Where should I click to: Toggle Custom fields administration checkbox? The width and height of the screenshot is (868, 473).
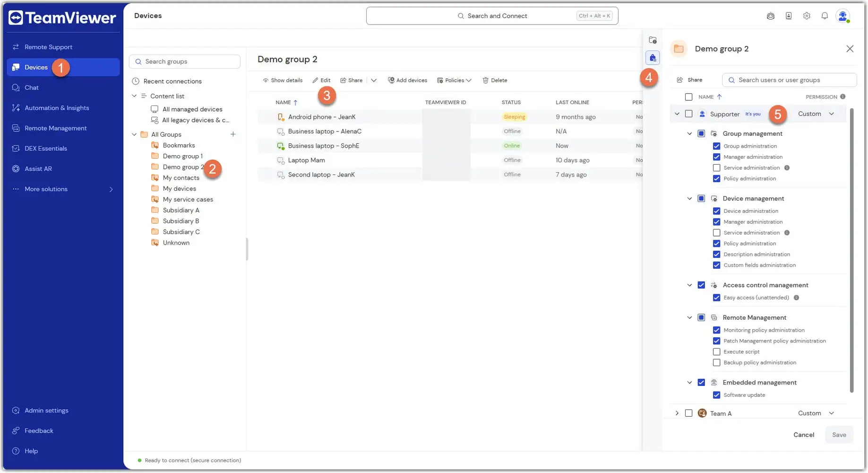(716, 265)
